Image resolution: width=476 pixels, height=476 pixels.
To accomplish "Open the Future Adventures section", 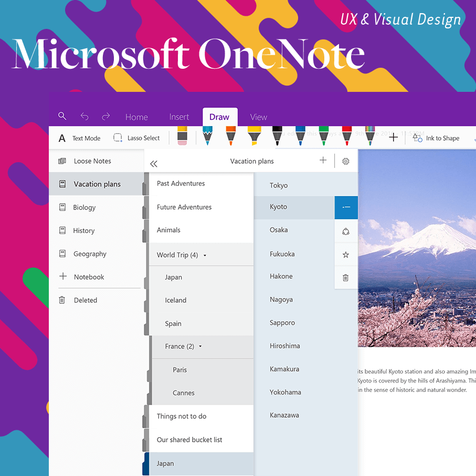I will (x=201, y=207).
